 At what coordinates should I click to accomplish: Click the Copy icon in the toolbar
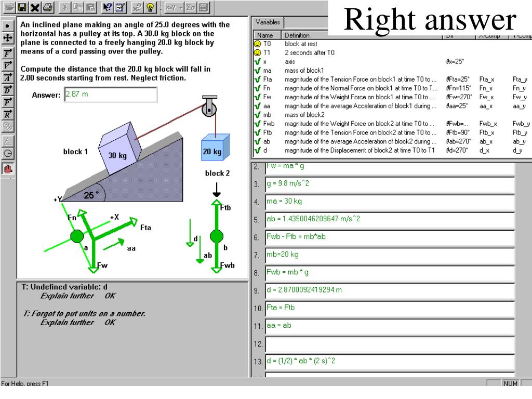pos(78,7)
